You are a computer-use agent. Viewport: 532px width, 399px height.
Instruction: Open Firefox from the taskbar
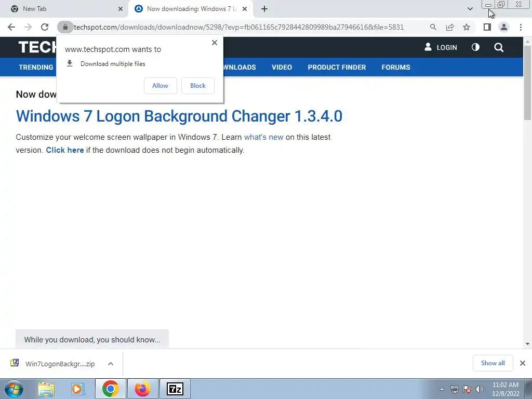tap(142, 389)
